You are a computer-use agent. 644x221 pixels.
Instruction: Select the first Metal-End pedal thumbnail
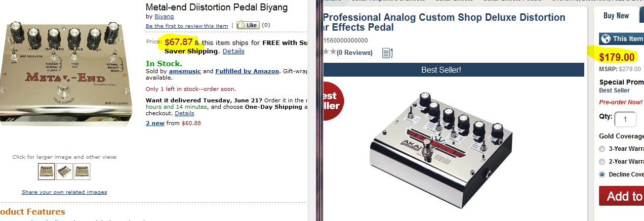click(47, 171)
